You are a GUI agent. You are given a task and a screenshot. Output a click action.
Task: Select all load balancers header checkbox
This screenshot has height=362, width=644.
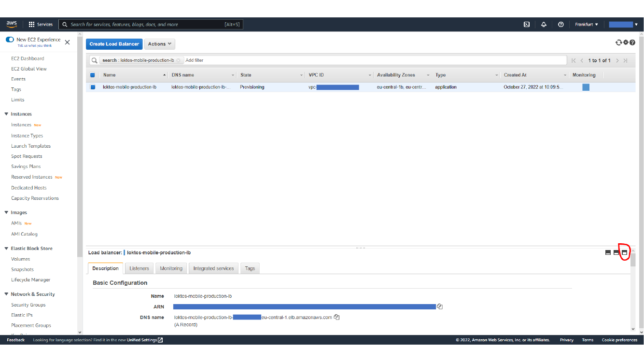(x=93, y=75)
